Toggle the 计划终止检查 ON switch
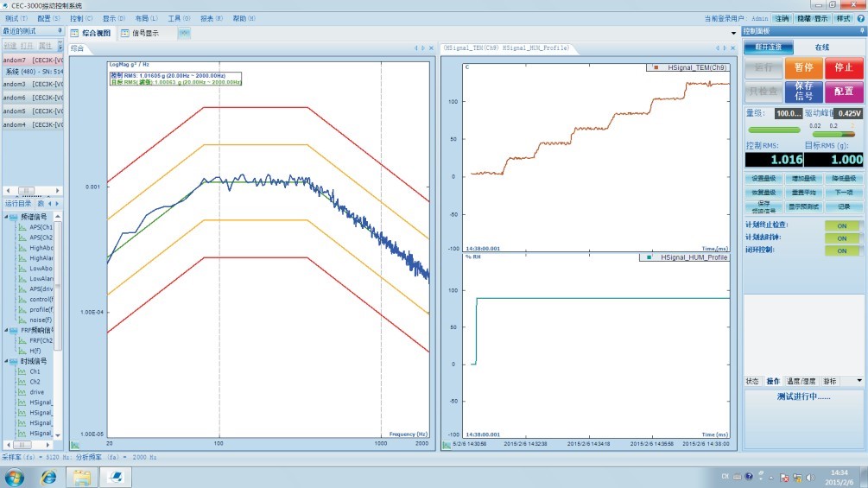 842,225
